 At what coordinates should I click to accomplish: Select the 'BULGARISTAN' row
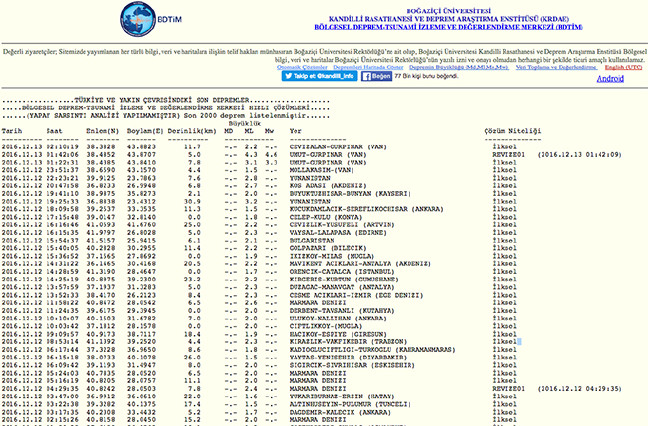[259, 240]
